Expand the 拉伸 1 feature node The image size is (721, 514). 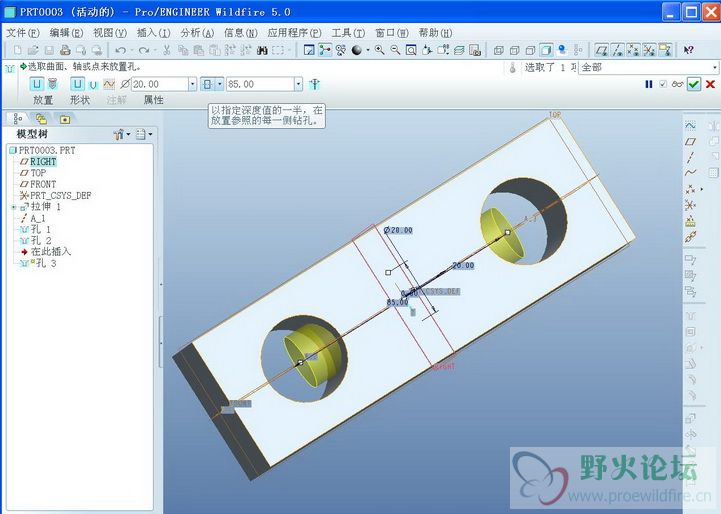point(14,207)
